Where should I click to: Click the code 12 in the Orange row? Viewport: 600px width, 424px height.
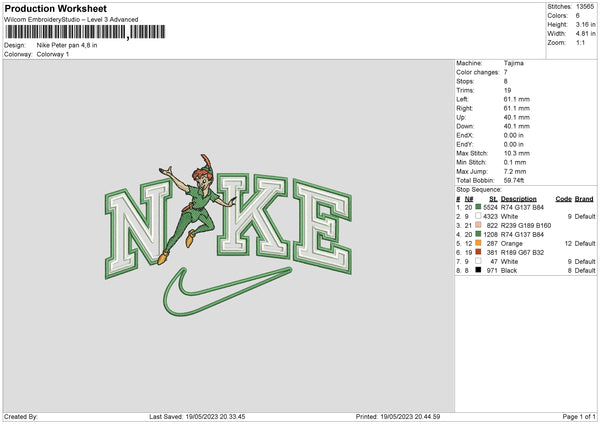pos(568,243)
